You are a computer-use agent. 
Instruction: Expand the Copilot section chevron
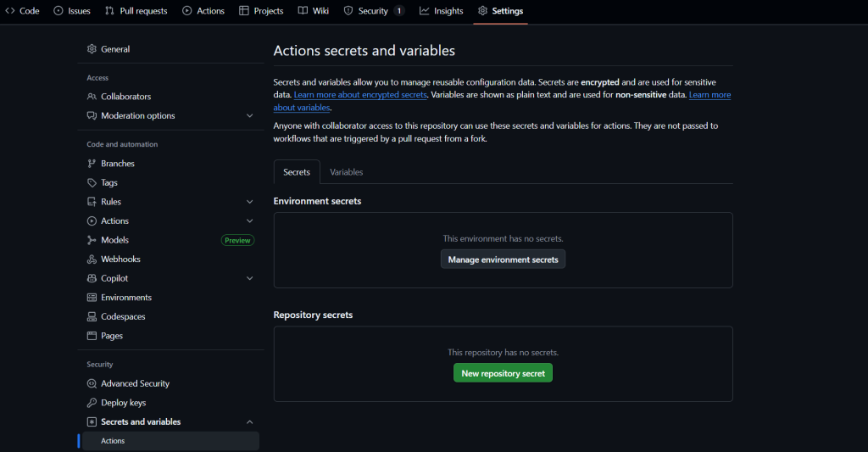click(x=250, y=278)
